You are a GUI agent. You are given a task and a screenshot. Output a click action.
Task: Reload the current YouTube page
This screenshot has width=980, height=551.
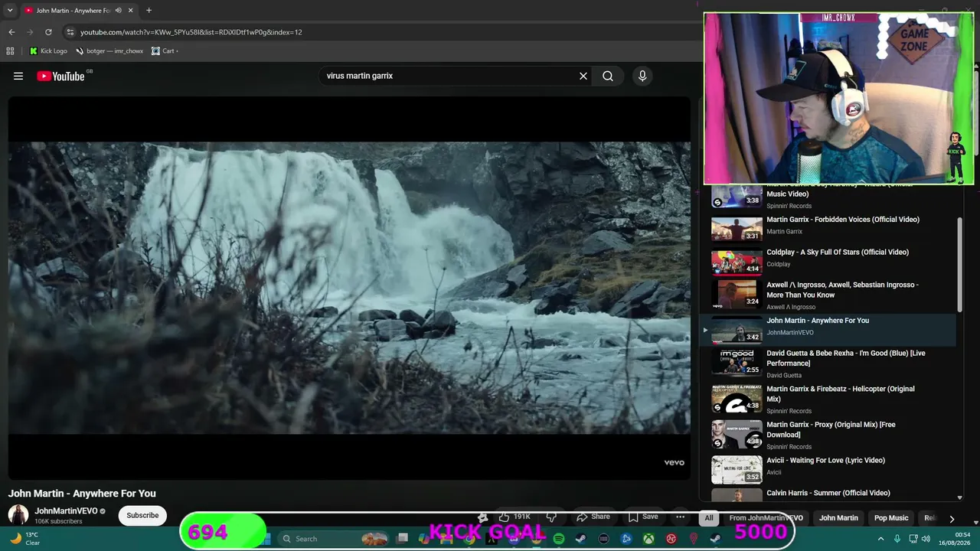coord(48,32)
